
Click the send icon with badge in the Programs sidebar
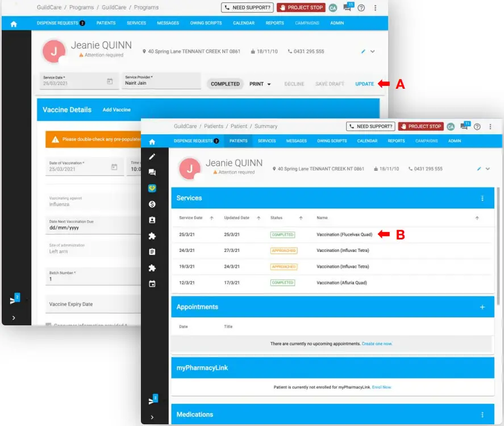click(x=14, y=299)
